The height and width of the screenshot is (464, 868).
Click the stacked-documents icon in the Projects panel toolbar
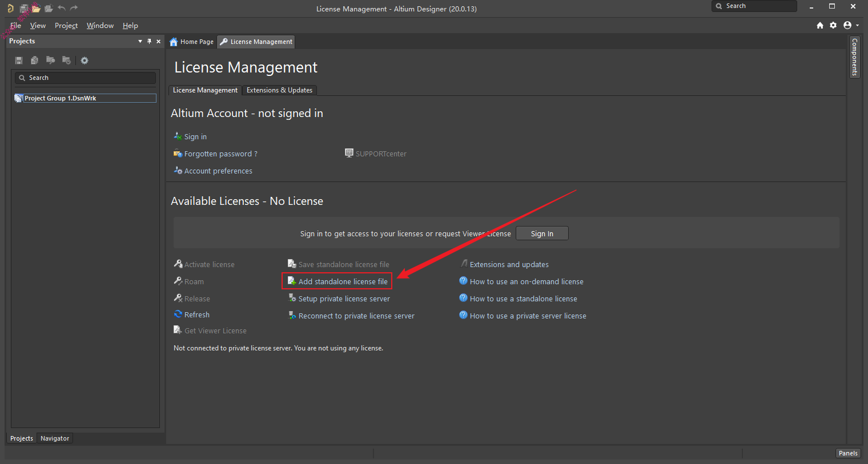tap(35, 60)
